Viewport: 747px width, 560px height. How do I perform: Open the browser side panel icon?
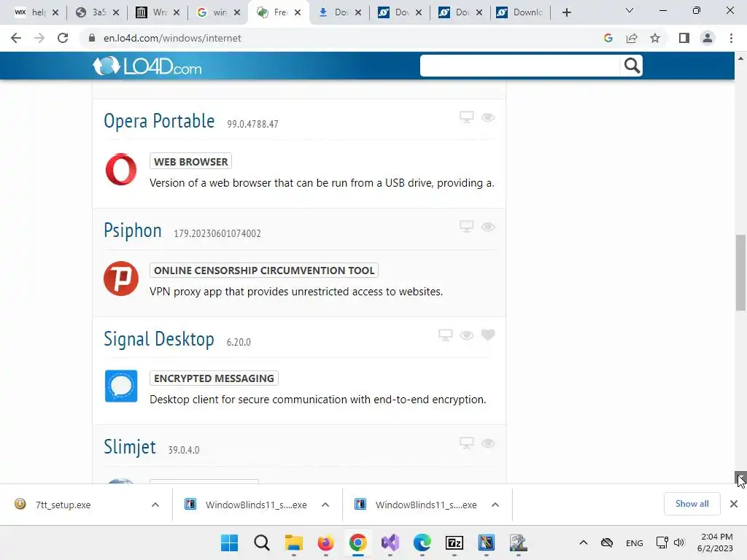[x=684, y=38]
